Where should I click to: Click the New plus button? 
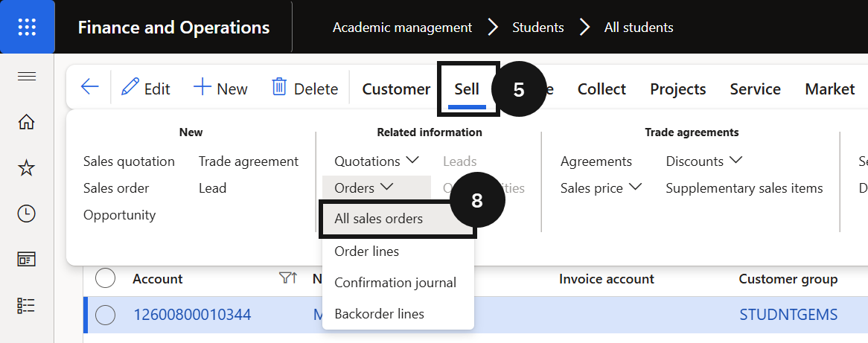[x=220, y=89]
